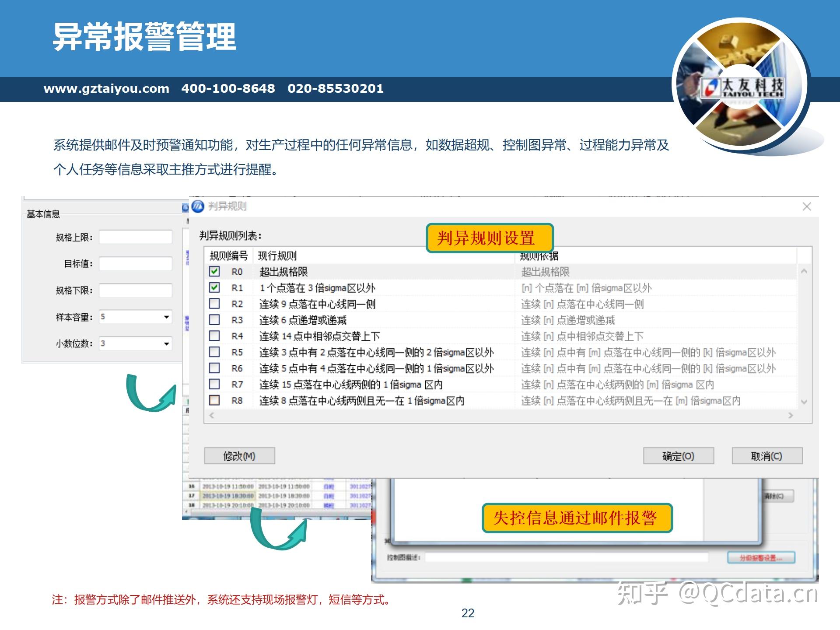Open the 样本容量 dropdown
840x630 pixels.
tap(166, 317)
